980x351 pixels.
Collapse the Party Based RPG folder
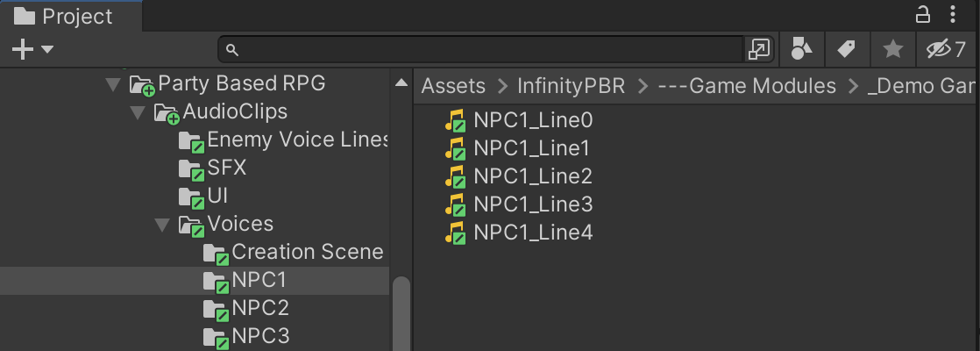tap(111, 84)
